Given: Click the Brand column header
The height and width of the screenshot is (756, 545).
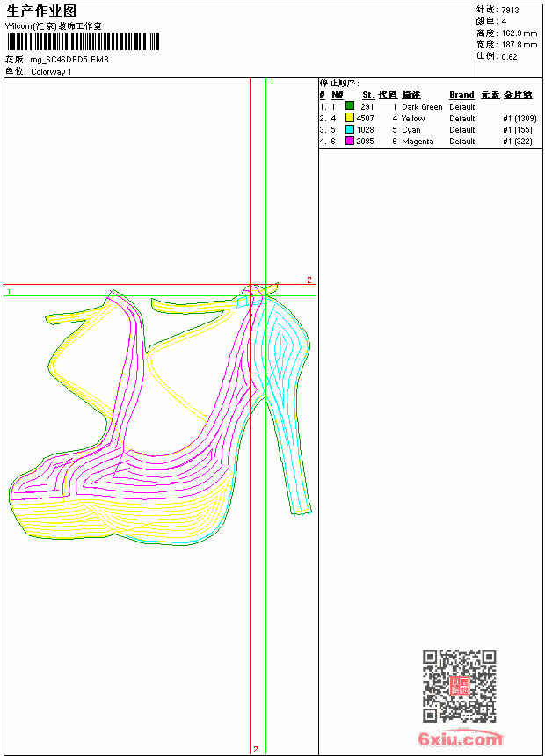Looking at the screenshot, I should point(461,95).
